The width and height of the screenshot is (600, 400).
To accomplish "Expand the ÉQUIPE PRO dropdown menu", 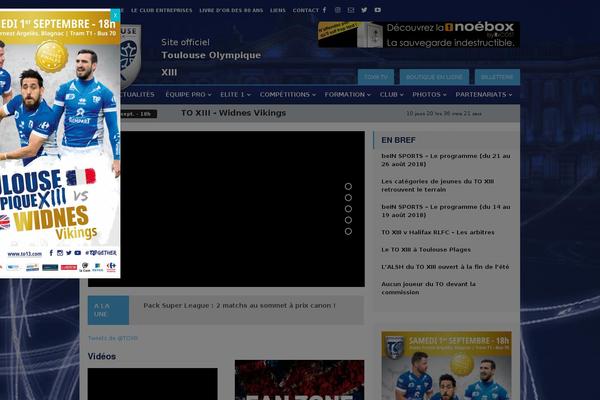I will 188,95.
